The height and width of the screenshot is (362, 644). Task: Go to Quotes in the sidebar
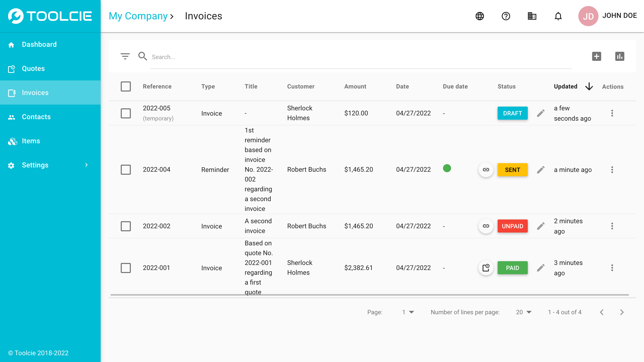[33, 68]
